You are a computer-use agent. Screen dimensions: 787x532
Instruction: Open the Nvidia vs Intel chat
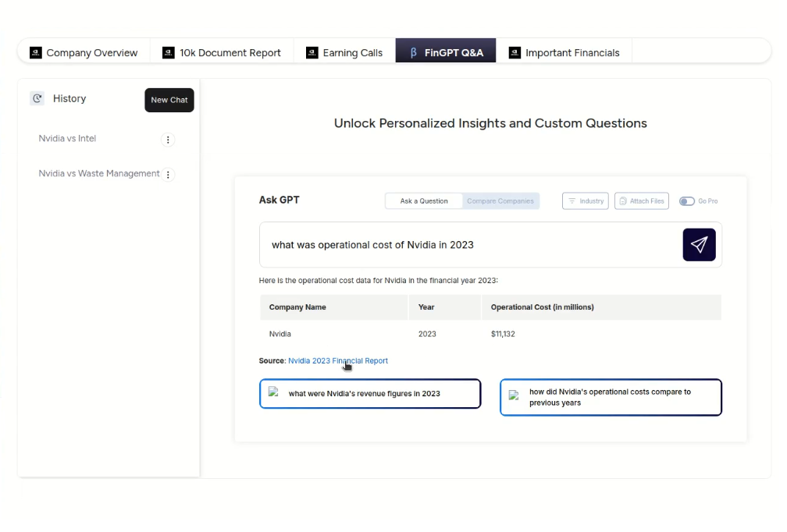(x=67, y=138)
